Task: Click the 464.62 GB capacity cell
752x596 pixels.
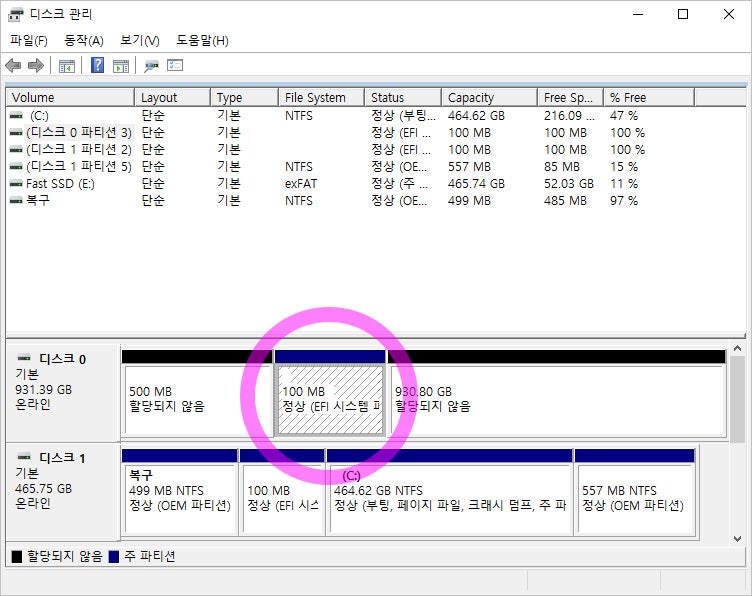Action: [x=476, y=116]
